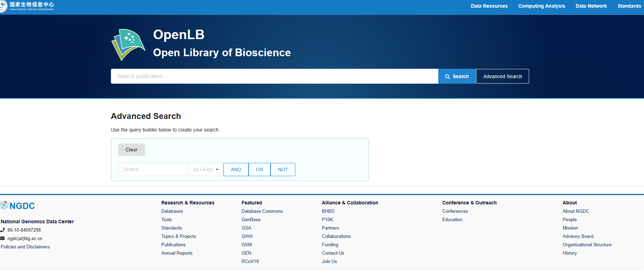Open the Data Network menu
Image resolution: width=644 pixels, height=270 pixels.
pyautogui.click(x=591, y=6)
